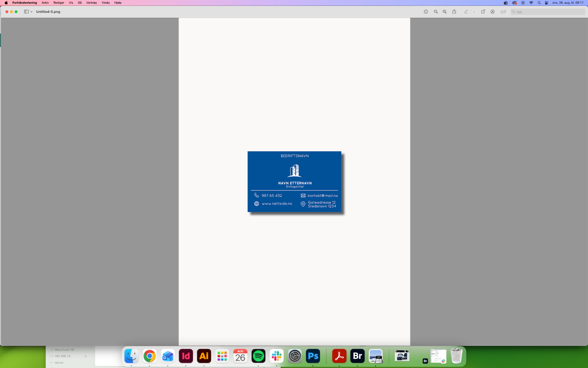Toggle the Markup toolbar
Viewport: 588px width, 368px height.
(492, 12)
